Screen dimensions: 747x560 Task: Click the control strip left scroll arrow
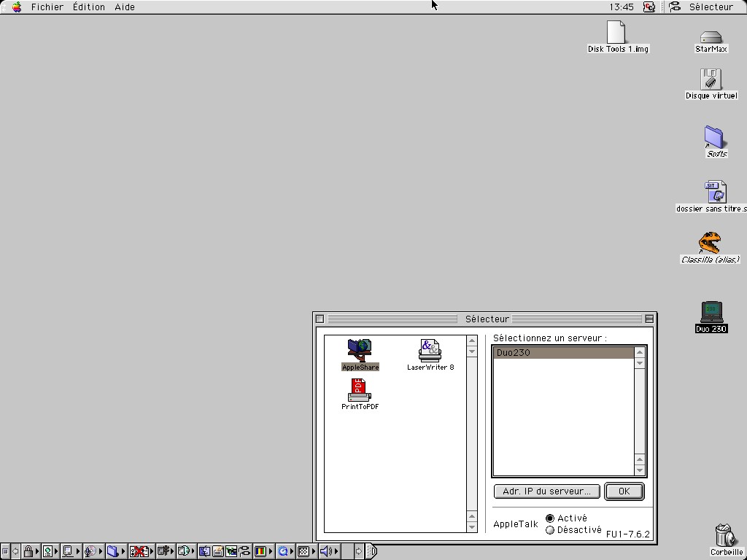tap(16, 551)
